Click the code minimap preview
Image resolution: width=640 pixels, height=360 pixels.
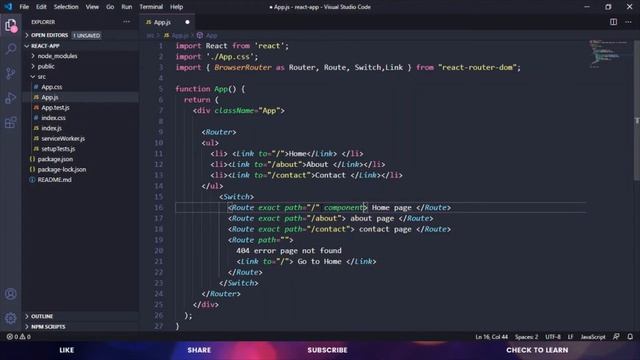[609, 53]
